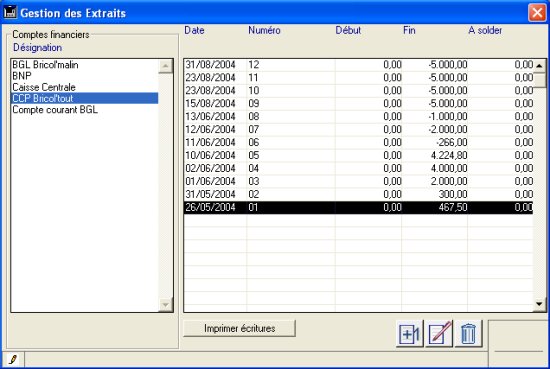The image size is (550, 369).
Task: Click the Numéro column header
Action: point(264,30)
